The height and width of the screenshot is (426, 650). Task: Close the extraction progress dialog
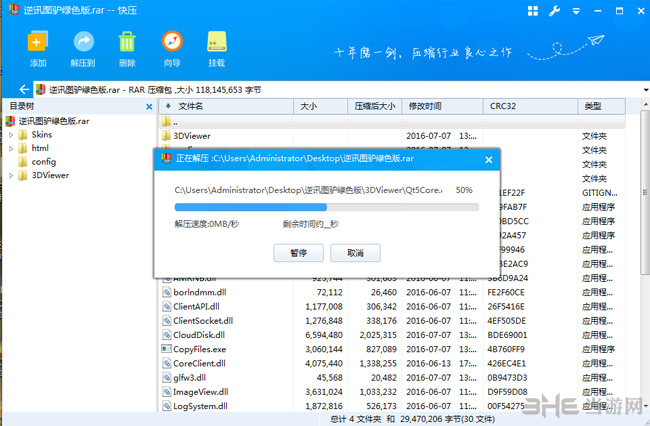[489, 160]
